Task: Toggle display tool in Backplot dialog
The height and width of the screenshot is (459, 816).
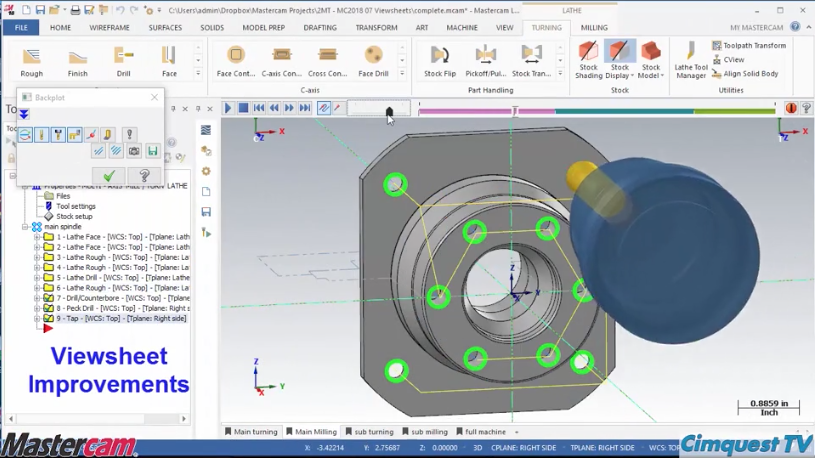Action: [42, 135]
